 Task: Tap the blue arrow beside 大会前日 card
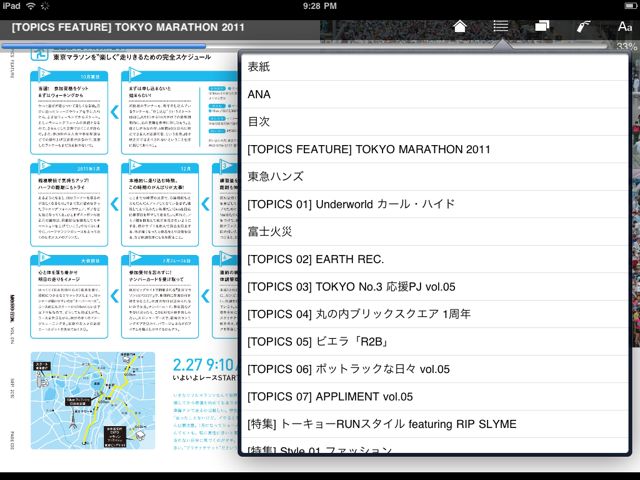pyautogui.click(x=115, y=296)
